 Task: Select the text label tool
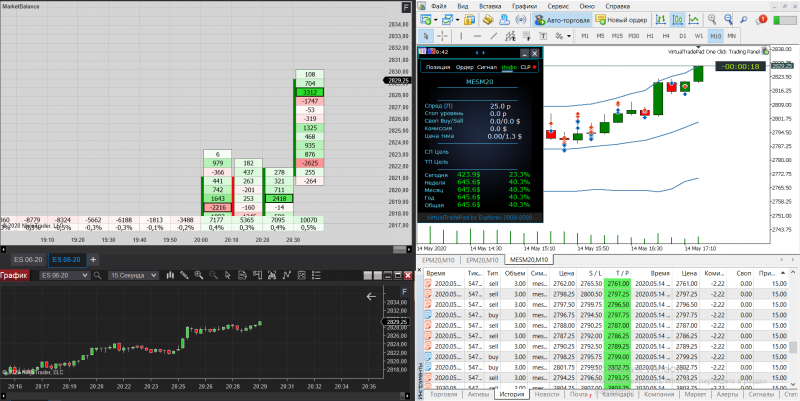543,36
